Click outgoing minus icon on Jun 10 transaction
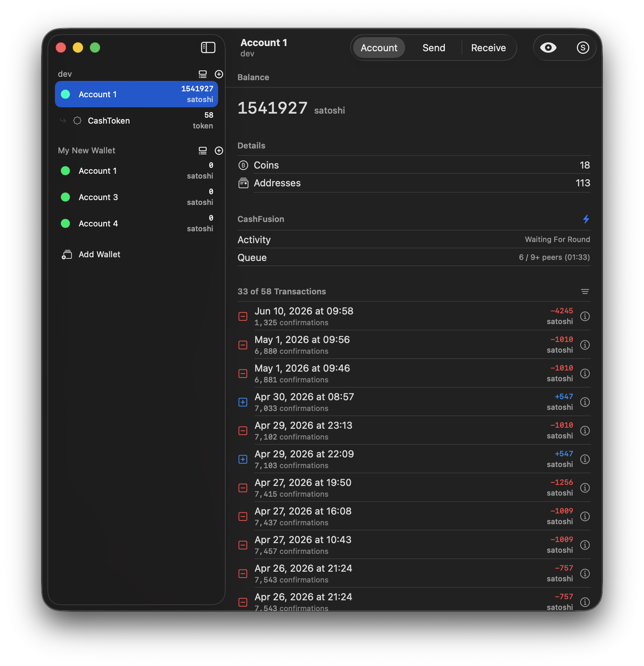The image size is (644, 666). (243, 316)
